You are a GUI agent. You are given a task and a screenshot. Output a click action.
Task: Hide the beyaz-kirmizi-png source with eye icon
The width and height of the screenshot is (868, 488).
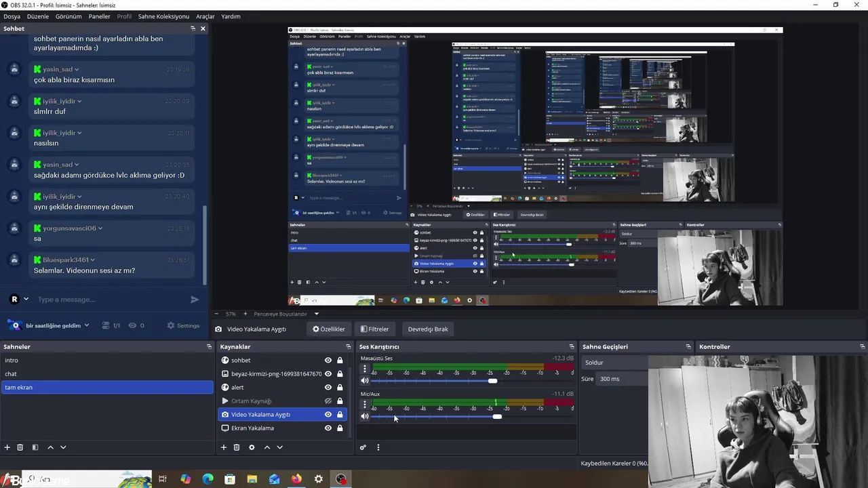328,374
